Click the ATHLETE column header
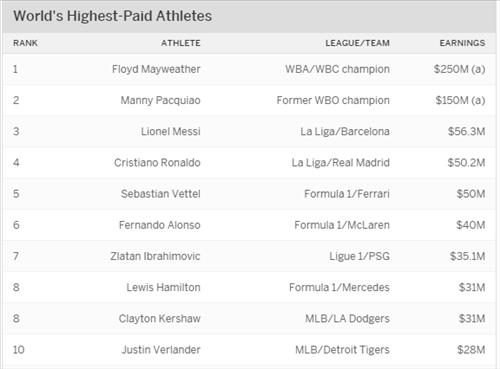The width and height of the screenshot is (500, 369). tap(181, 43)
